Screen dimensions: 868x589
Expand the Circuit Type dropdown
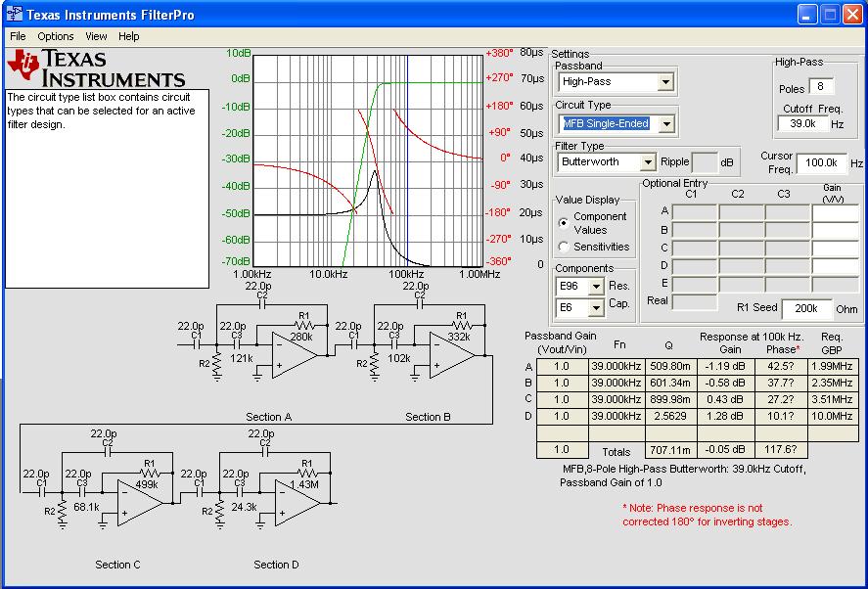tap(666, 124)
